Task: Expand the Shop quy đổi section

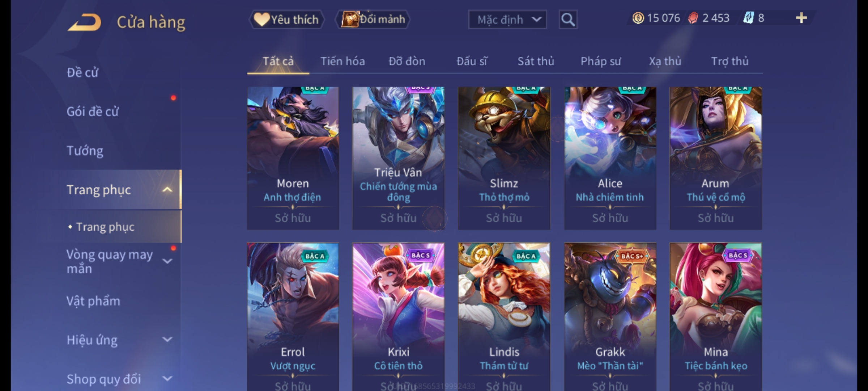Action: click(x=167, y=379)
